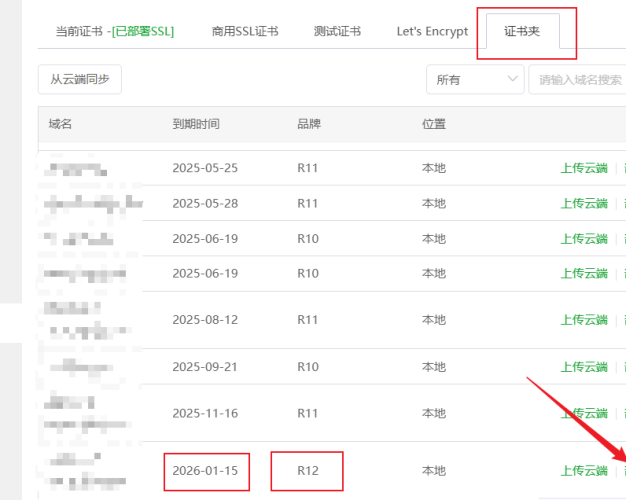Click the 位置 column header
The width and height of the screenshot is (626, 500).
(x=434, y=124)
